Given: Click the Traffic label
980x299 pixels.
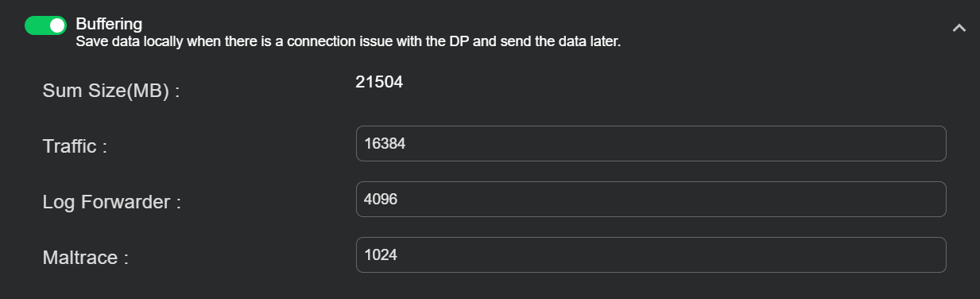Looking at the screenshot, I should click(x=75, y=146).
